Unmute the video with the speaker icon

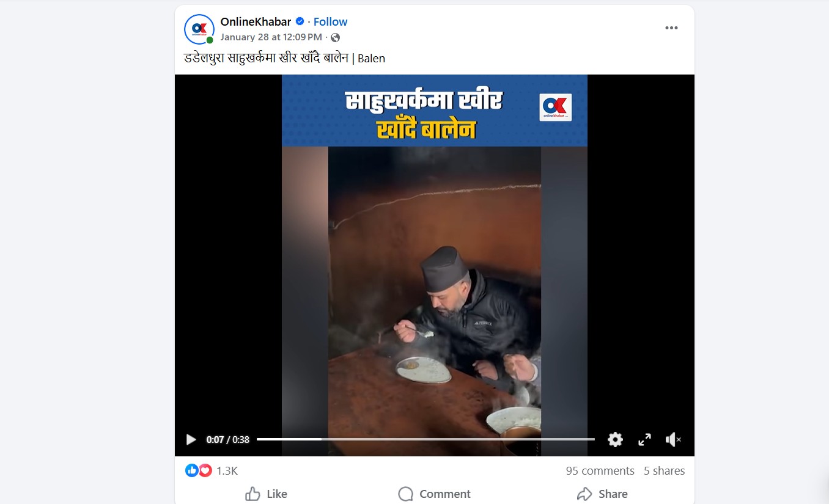672,439
